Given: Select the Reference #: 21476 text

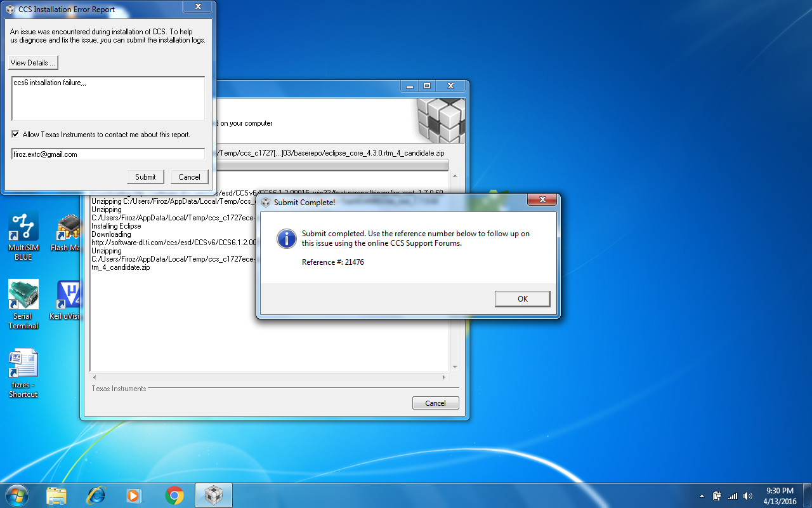Looking at the screenshot, I should click(x=333, y=262).
